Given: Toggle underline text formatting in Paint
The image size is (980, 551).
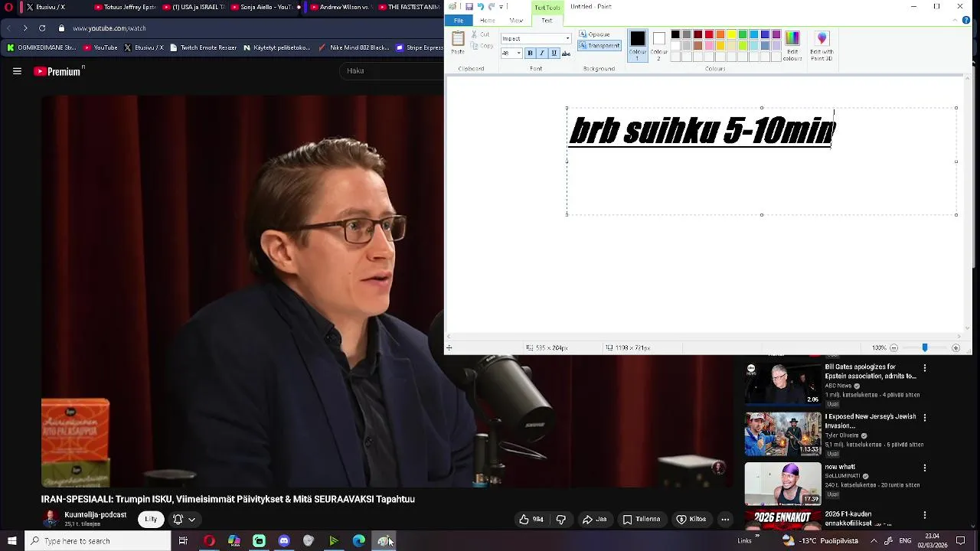Looking at the screenshot, I should coord(554,54).
